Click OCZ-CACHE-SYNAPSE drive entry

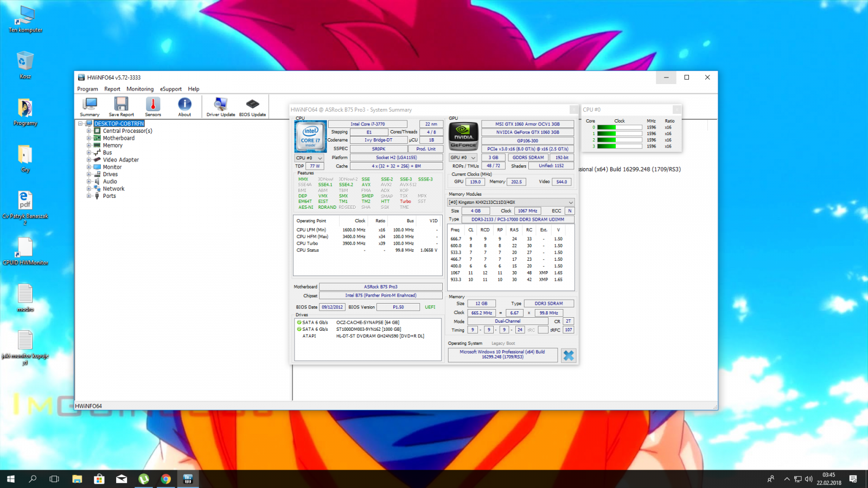(x=367, y=322)
